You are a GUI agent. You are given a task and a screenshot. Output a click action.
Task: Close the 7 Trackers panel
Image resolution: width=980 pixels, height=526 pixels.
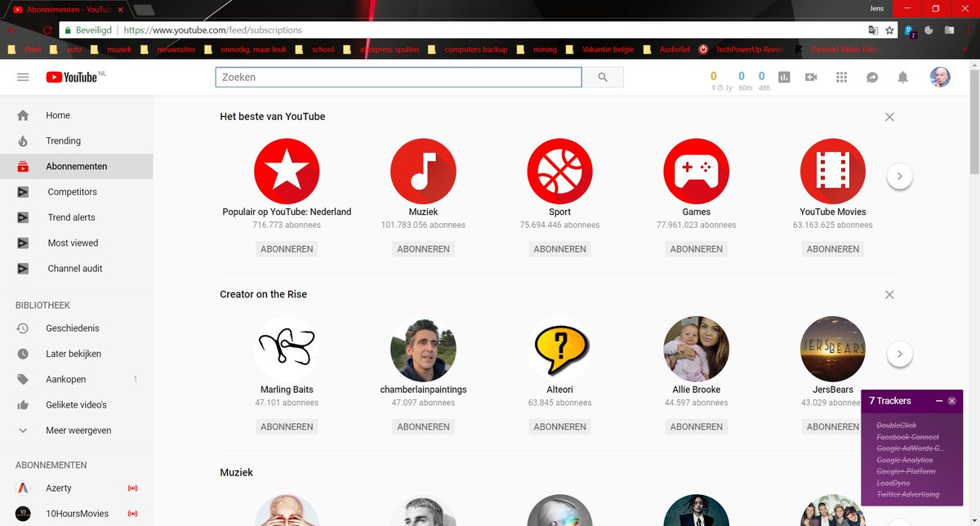point(952,401)
